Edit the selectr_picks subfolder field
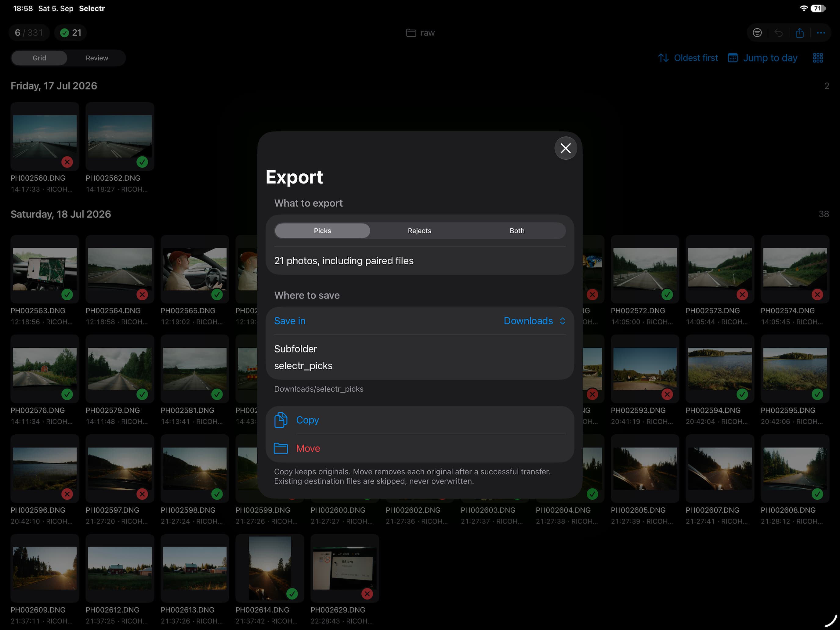 point(420,366)
